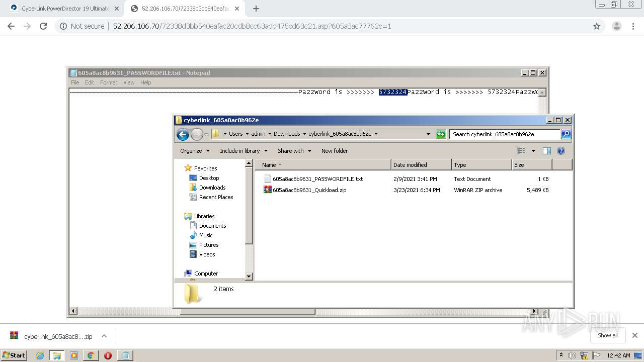
Task: Sort files by Date modified column
Action: click(421, 165)
